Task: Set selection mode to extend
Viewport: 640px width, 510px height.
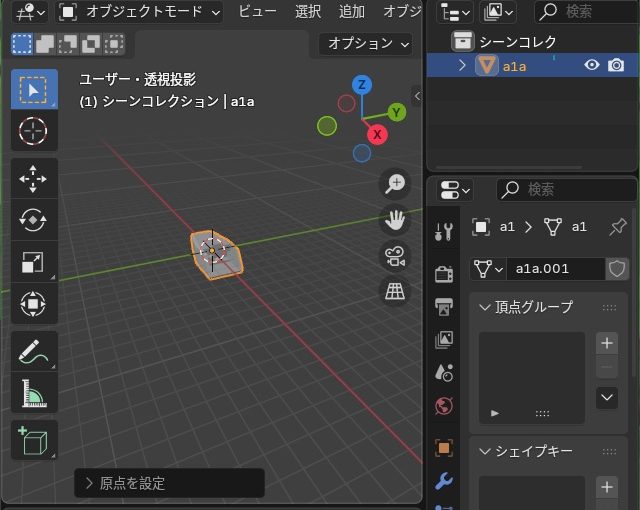Action: point(45,44)
